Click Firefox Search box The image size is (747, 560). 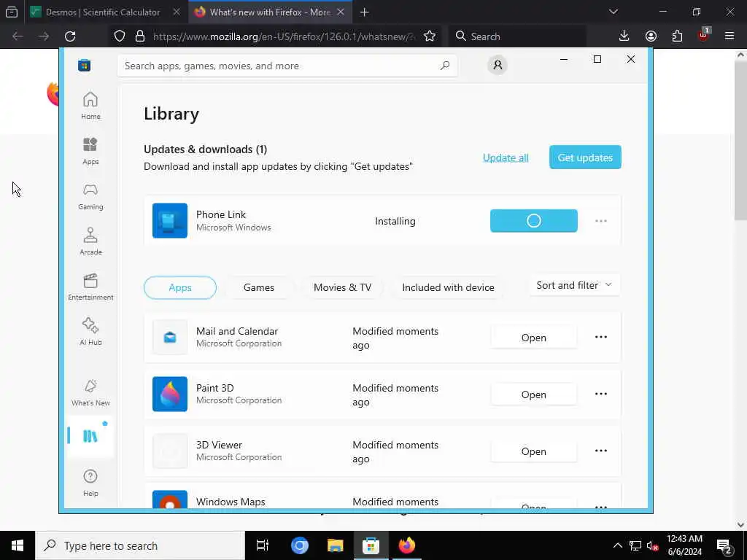pyautogui.click(x=517, y=36)
